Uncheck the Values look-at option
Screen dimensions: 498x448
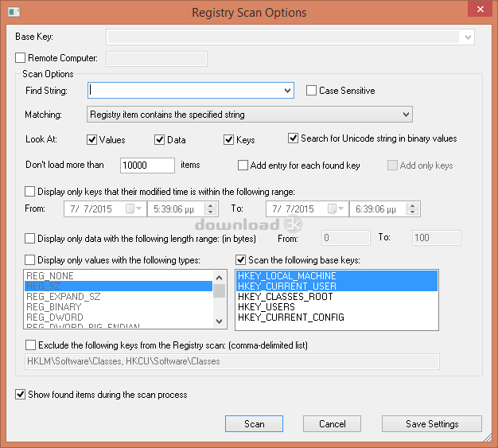pos(91,140)
